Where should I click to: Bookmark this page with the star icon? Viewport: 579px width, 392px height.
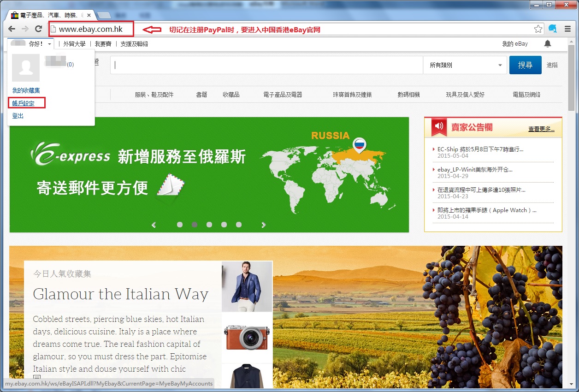[538, 29]
